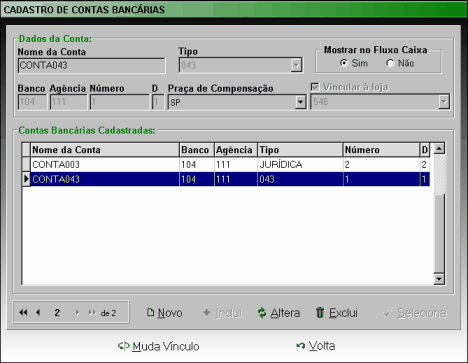Click the row selector of CONTA003

pyautogui.click(x=26, y=164)
